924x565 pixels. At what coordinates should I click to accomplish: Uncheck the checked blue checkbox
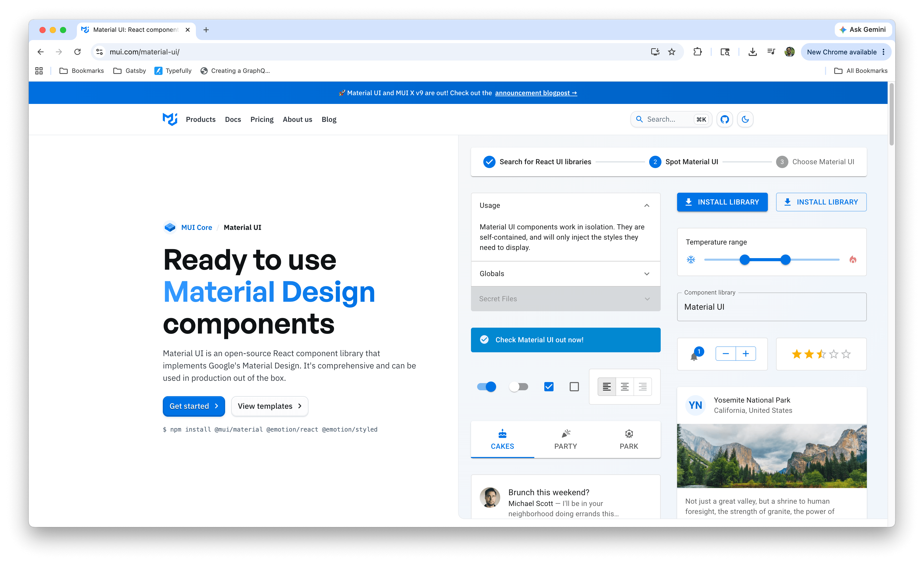click(x=549, y=387)
